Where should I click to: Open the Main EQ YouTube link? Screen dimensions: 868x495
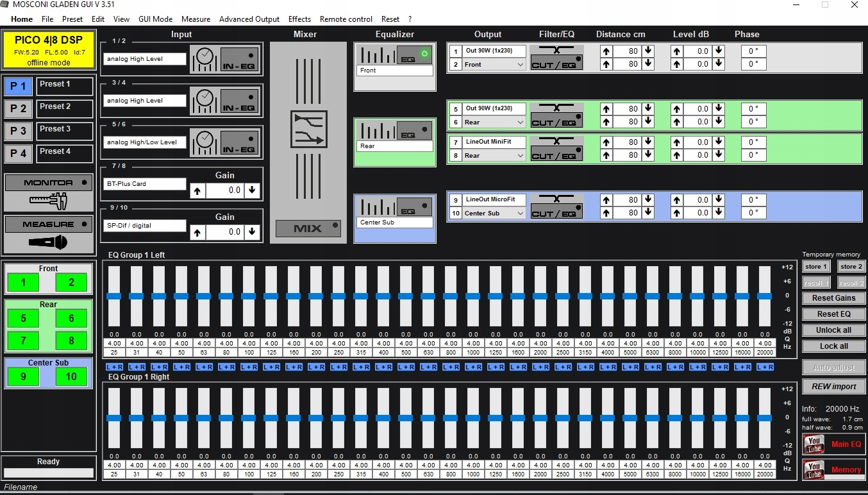tap(833, 444)
